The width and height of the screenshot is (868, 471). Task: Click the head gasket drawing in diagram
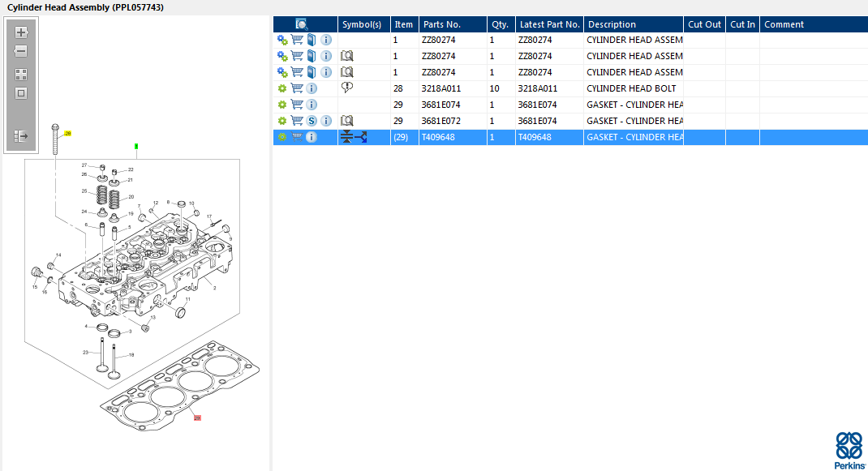[x=179, y=387]
